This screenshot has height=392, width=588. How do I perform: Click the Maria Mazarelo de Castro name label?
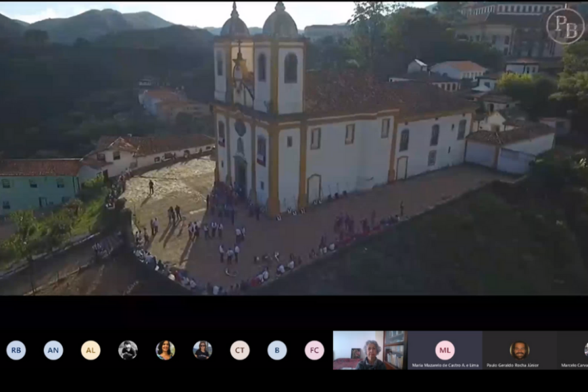click(x=445, y=365)
